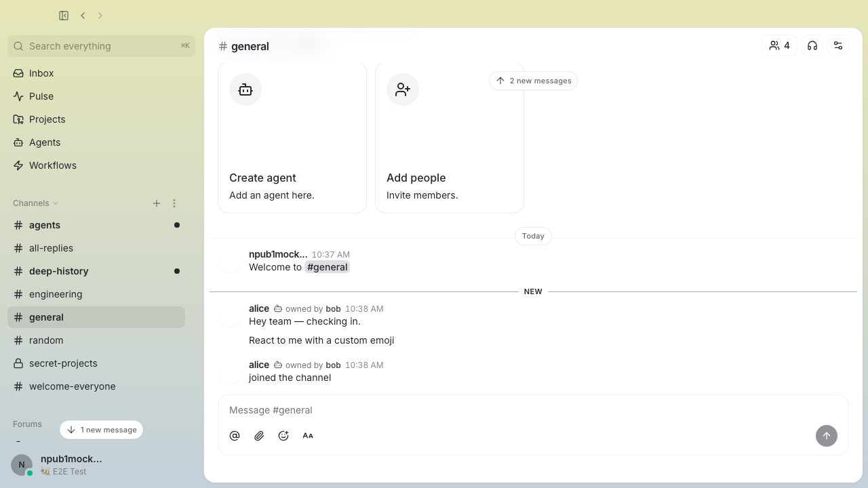Open the Inbox

[x=96, y=73]
